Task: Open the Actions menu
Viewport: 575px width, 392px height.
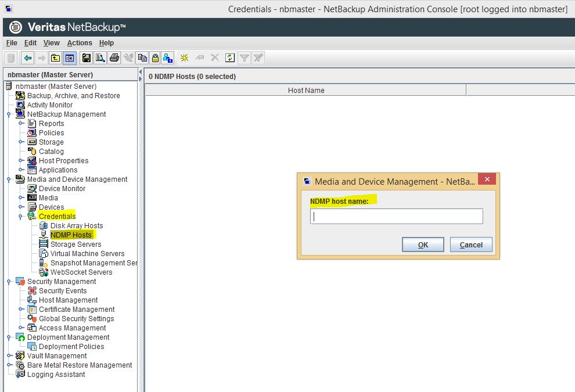Action: point(80,42)
